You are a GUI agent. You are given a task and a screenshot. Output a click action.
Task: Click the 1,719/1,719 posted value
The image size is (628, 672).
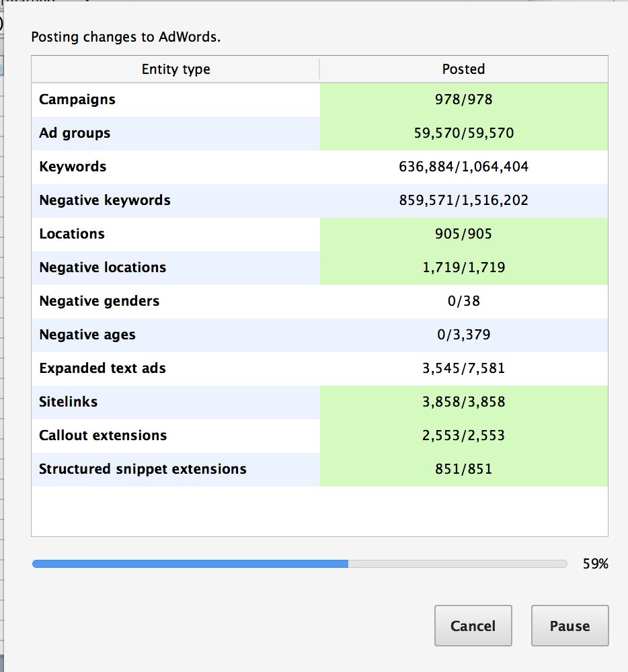pyautogui.click(x=463, y=267)
